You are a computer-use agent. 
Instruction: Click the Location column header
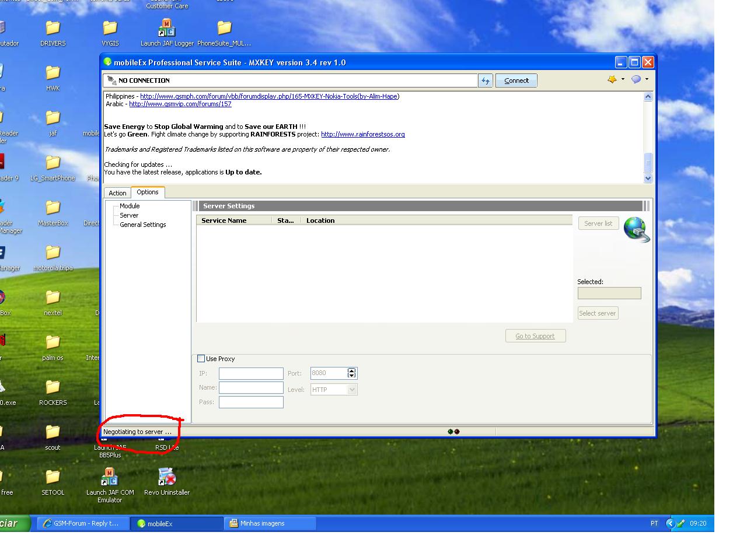coord(438,220)
